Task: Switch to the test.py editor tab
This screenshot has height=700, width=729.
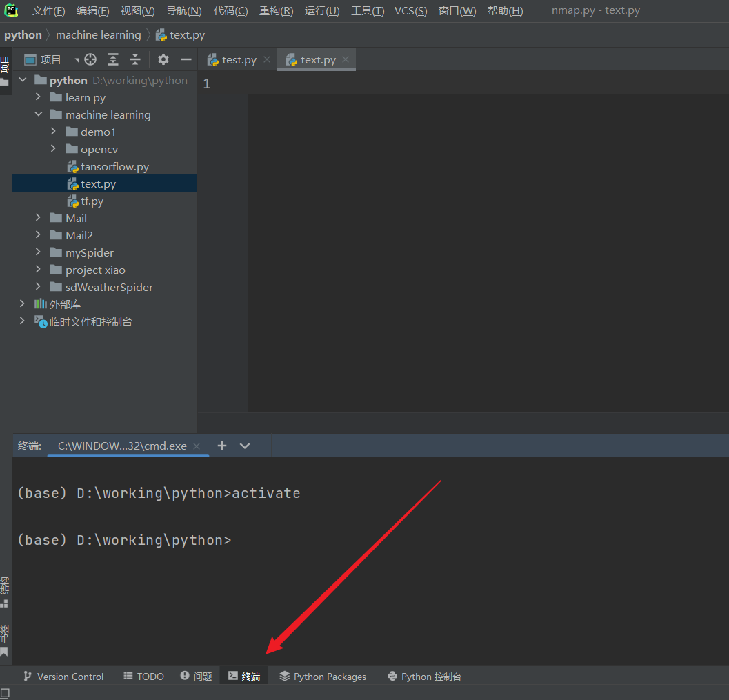Action: (239, 60)
